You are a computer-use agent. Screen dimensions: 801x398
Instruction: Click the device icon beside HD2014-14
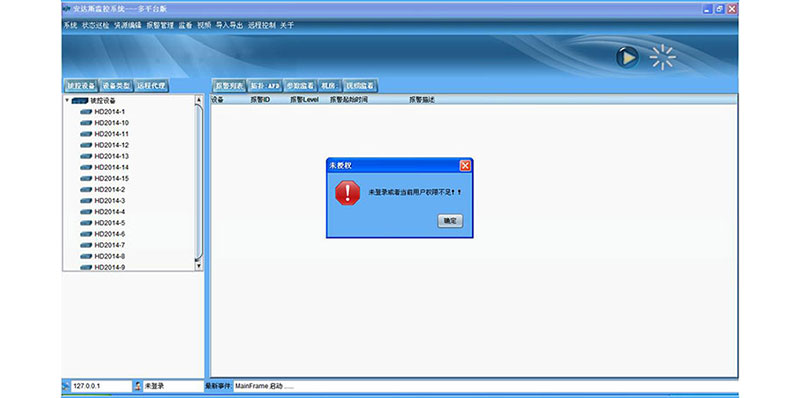coord(86,168)
